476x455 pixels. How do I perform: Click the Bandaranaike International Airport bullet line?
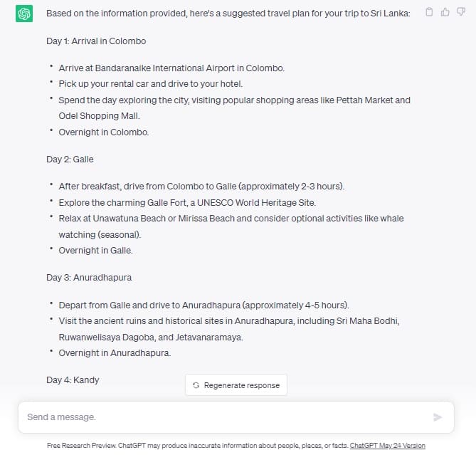click(x=171, y=68)
